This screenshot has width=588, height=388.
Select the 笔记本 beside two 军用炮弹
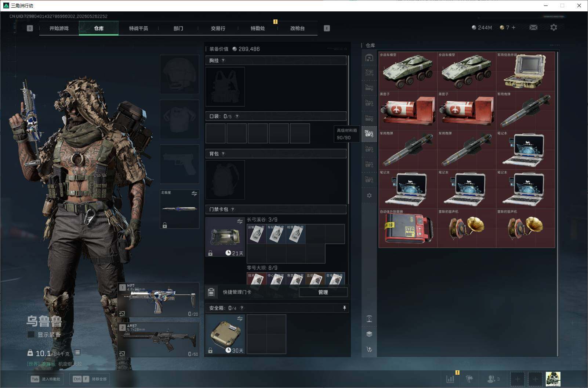pyautogui.click(x=526, y=150)
